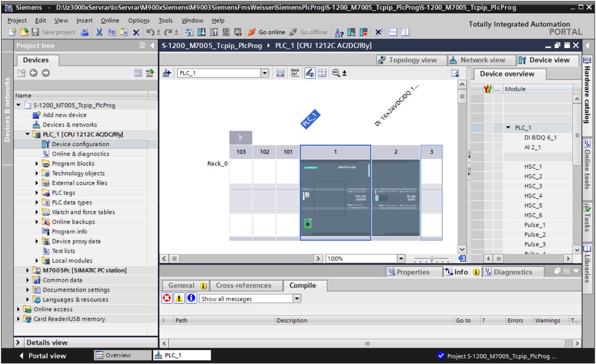
Task: Click the Redo arrow icon
Action: point(168,32)
